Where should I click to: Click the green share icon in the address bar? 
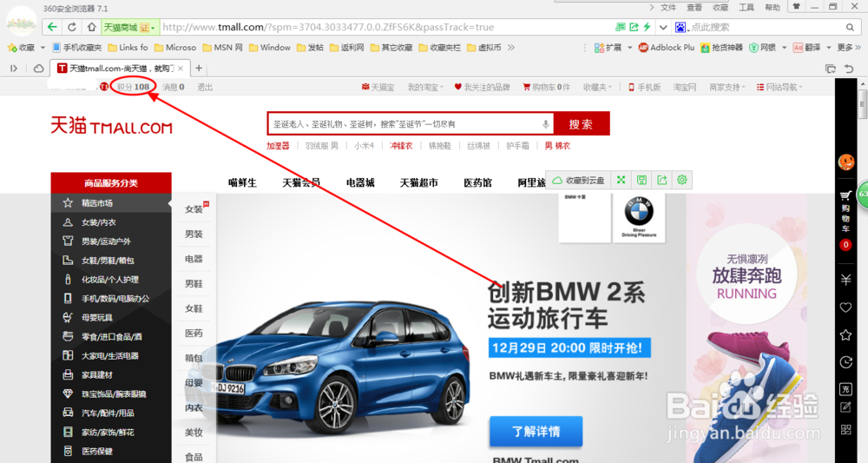pyautogui.click(x=634, y=27)
